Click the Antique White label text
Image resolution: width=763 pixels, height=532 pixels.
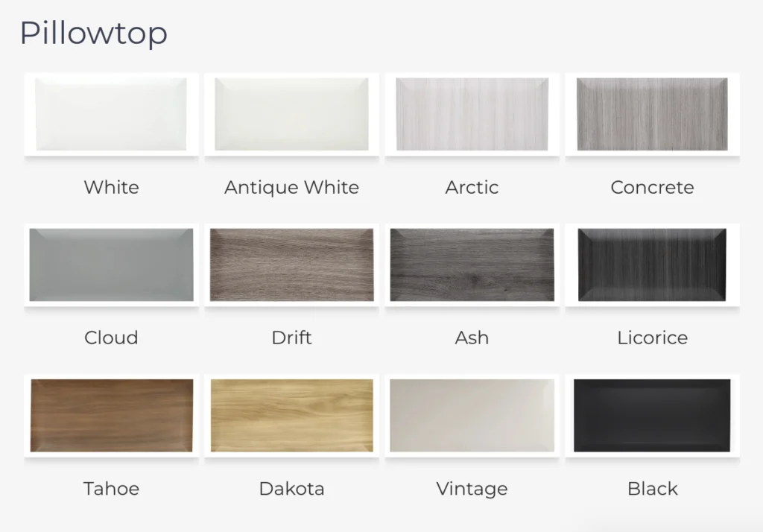point(291,188)
